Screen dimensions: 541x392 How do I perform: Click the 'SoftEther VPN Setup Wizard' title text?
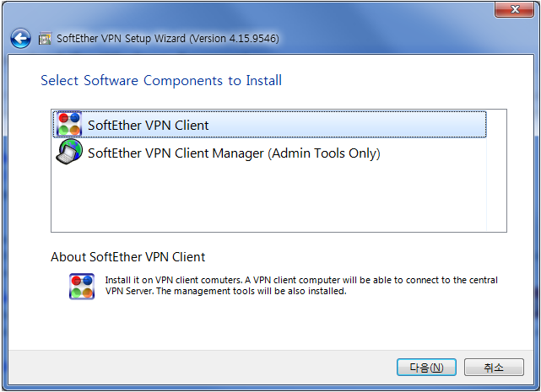click(x=121, y=38)
